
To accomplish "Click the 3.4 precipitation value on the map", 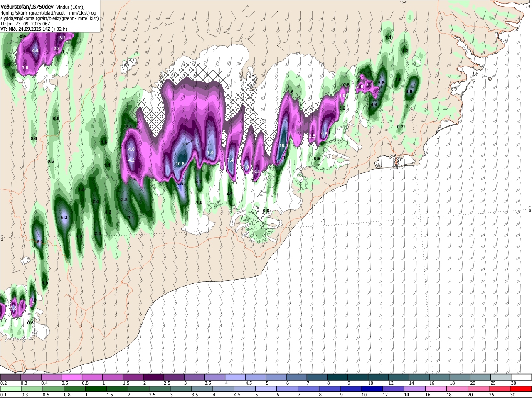I will (x=256, y=172).
